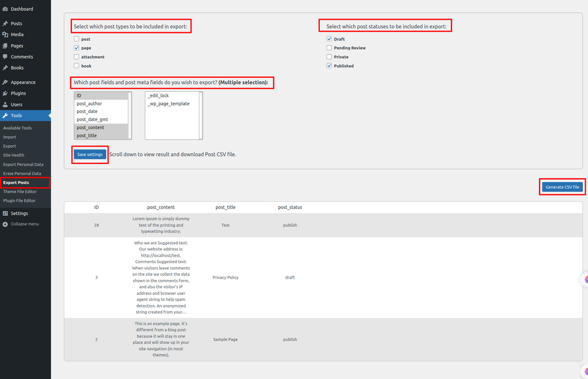Open Export Posts submenu link
Image resolution: width=588 pixels, height=379 pixels.
point(16,182)
